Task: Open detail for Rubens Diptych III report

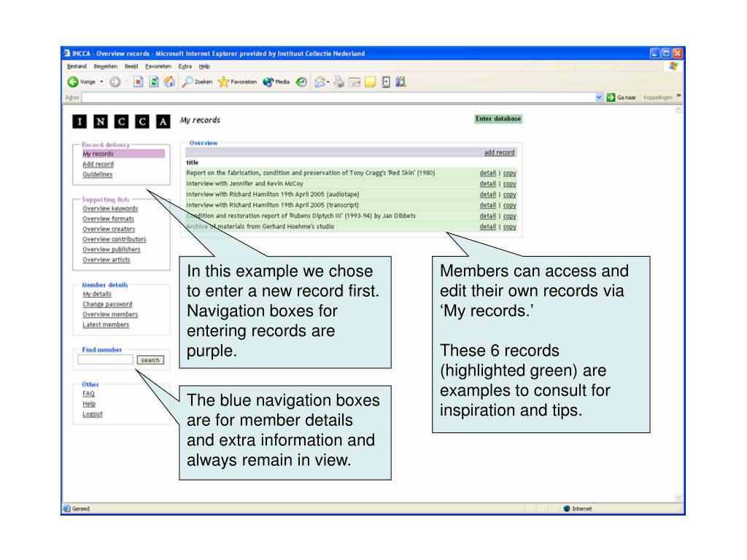Action: (488, 216)
